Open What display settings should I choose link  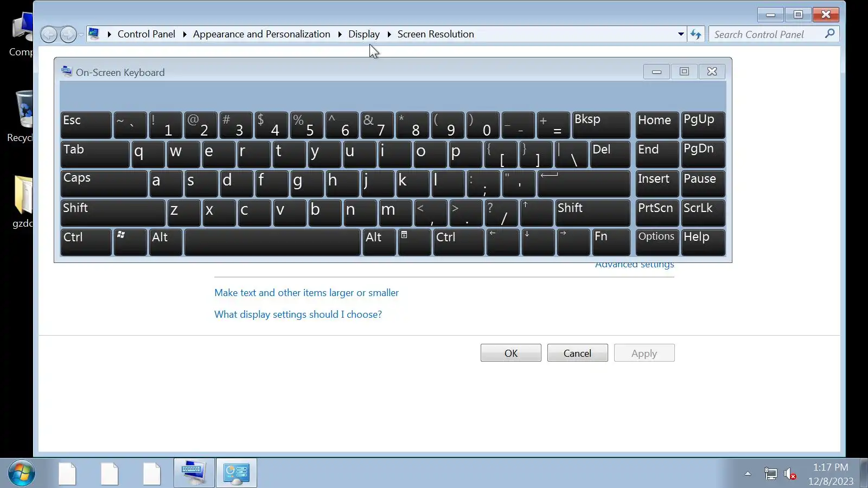[298, 314]
